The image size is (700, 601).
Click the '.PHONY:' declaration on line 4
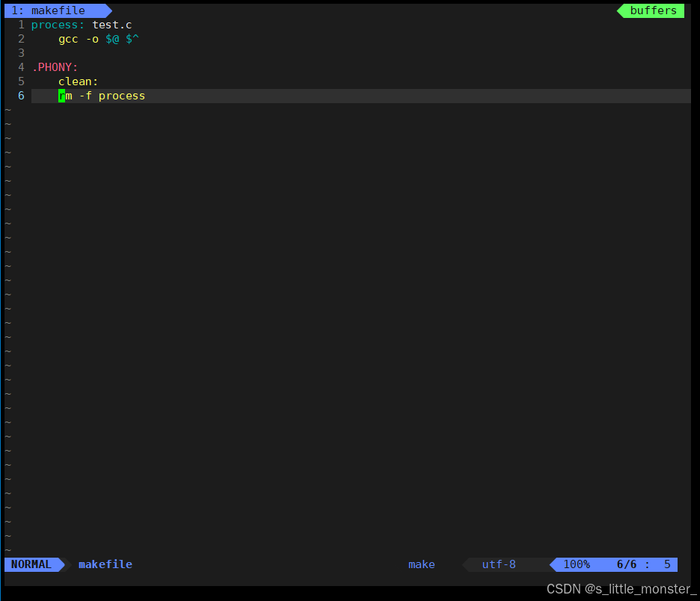point(55,67)
